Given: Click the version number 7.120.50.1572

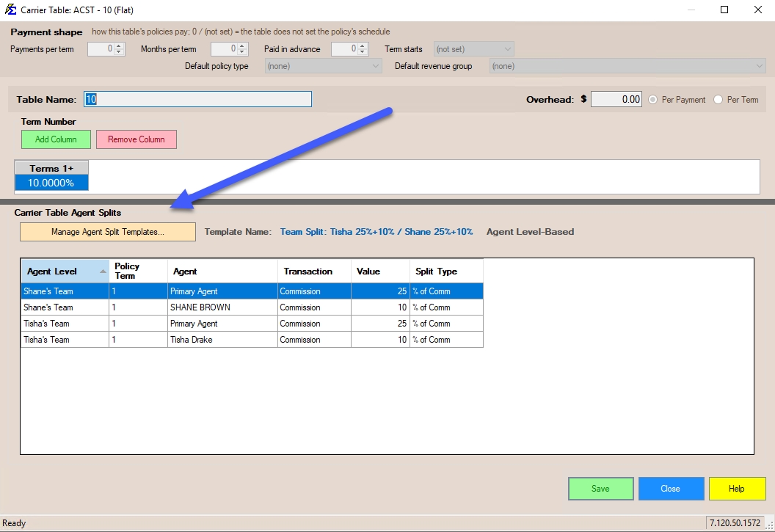Looking at the screenshot, I should click(735, 522).
